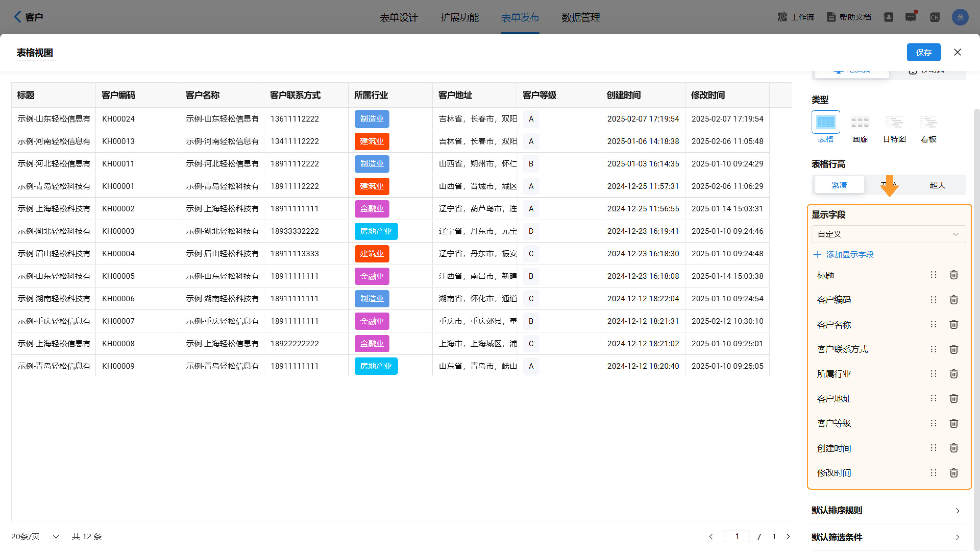Go back using the arrow next to 客户
980x551 pixels.
coord(18,17)
